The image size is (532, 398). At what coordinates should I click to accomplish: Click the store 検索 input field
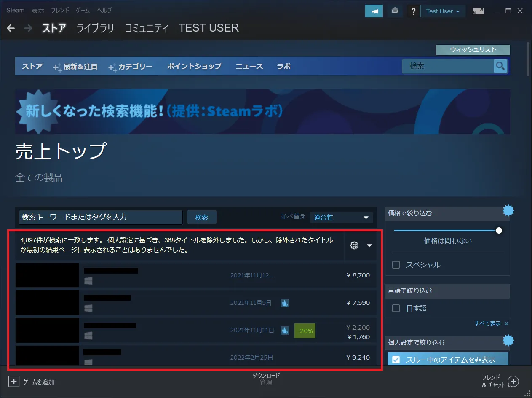click(x=447, y=66)
